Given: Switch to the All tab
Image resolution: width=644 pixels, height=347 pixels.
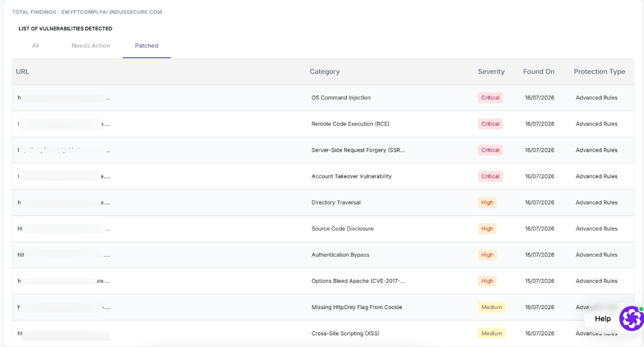Looking at the screenshot, I should (35, 45).
